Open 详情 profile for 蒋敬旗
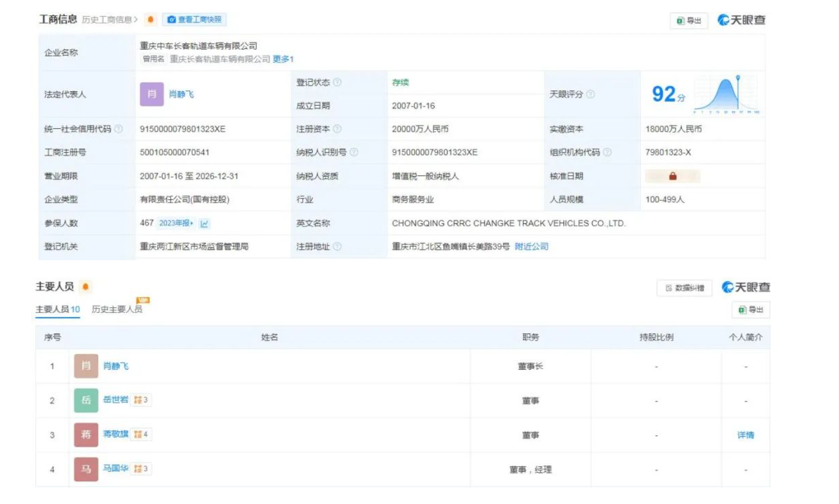The image size is (839, 504). click(745, 435)
